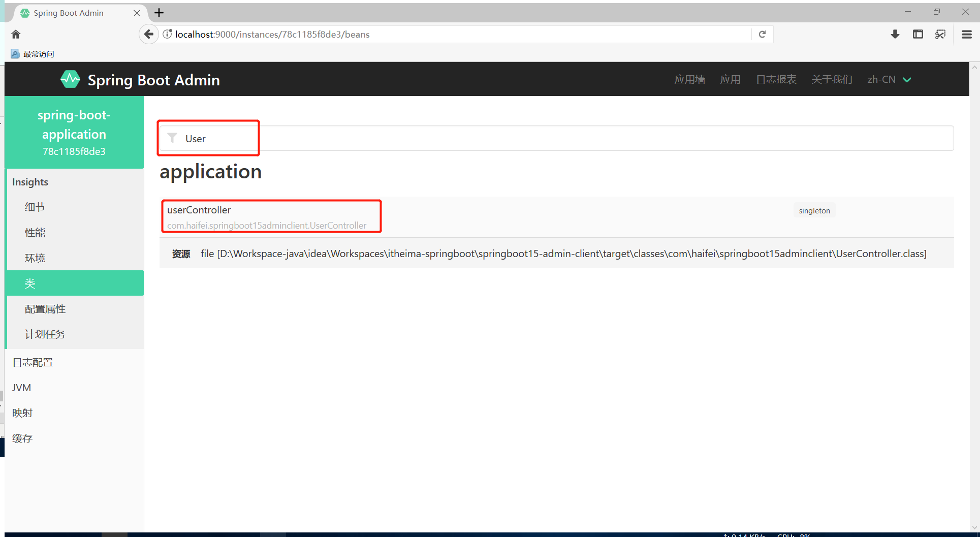Open the 应用 navigation item
This screenshot has width=980, height=537.
point(730,79)
